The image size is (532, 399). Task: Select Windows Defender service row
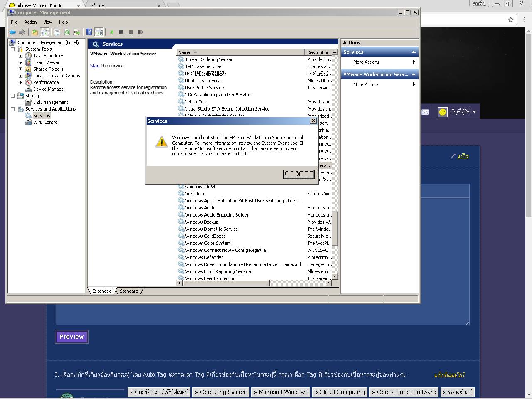(254, 257)
